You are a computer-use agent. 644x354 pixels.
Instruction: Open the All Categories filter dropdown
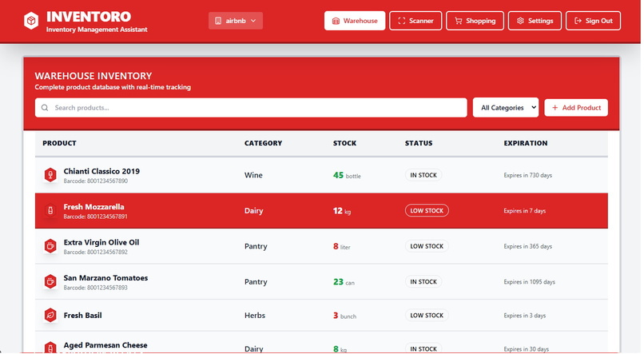[506, 108]
